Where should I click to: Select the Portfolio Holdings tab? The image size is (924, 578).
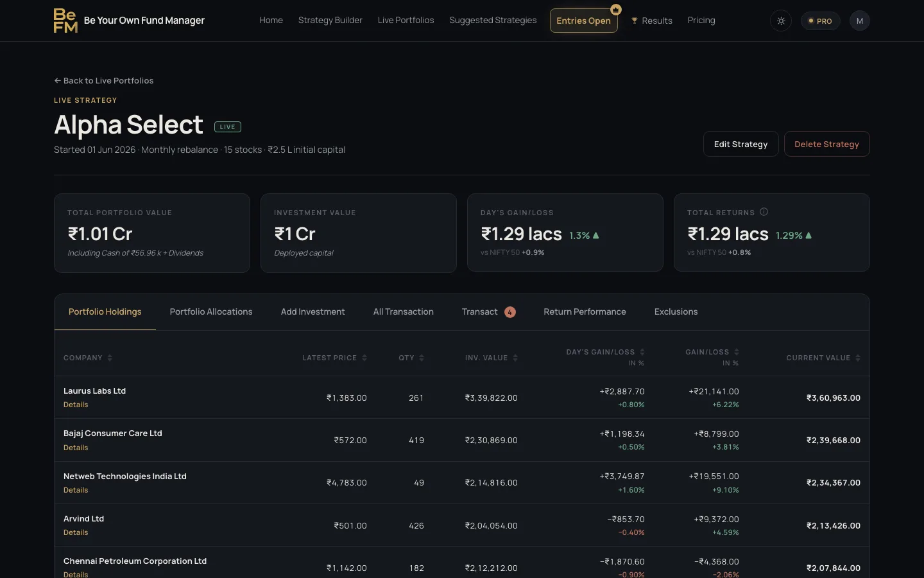coord(105,312)
